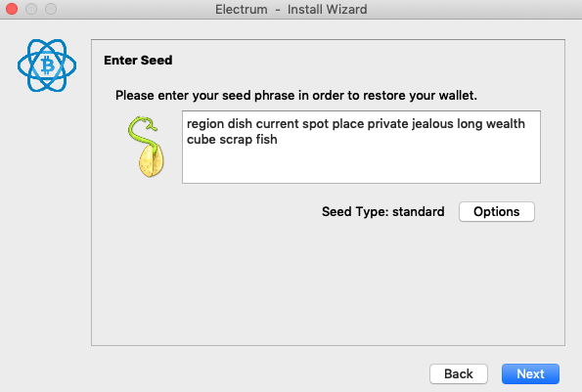Click the "Electrum - Install Wizard" title bar
This screenshot has width=582, height=392.
291,9
